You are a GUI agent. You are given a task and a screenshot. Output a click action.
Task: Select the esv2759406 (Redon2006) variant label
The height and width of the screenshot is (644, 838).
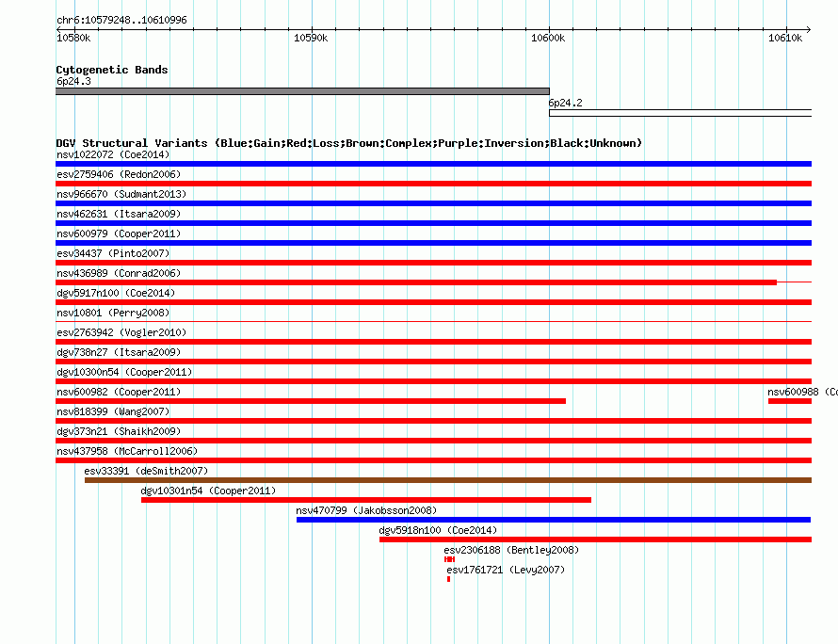point(119,175)
